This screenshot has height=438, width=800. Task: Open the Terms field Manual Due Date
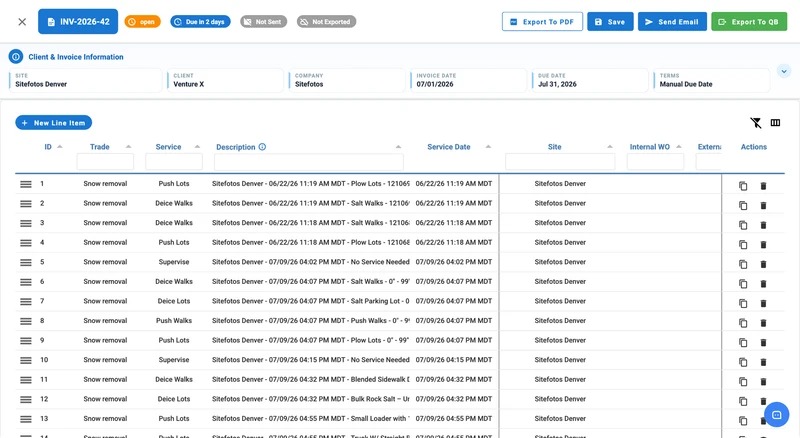coord(712,80)
